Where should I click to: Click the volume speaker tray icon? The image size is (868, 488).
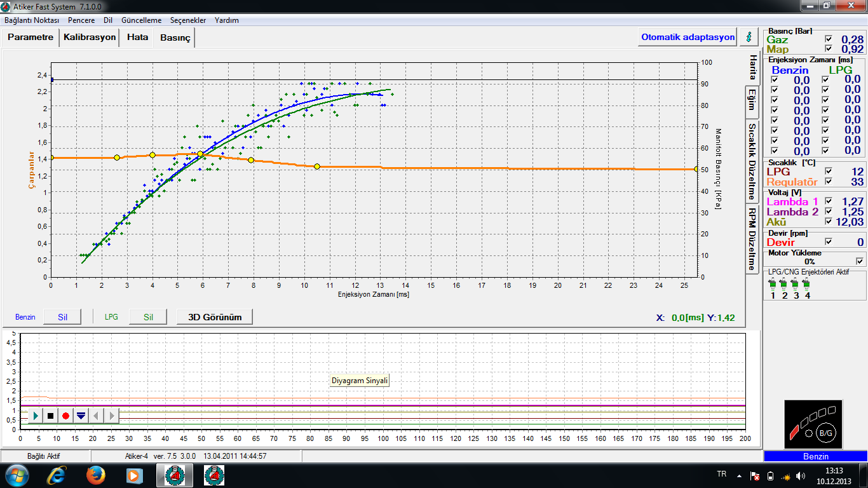(801, 476)
